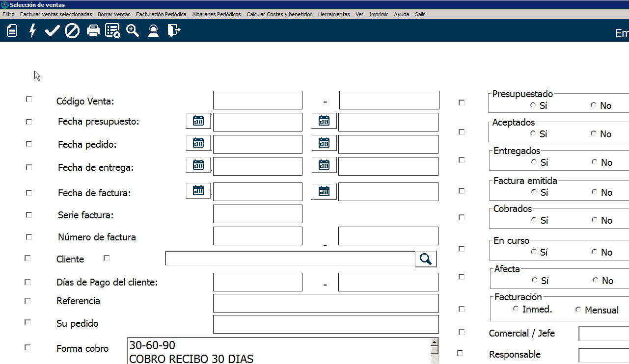Select No under Cobrados
The height and width of the screenshot is (364, 629).
click(x=595, y=220)
